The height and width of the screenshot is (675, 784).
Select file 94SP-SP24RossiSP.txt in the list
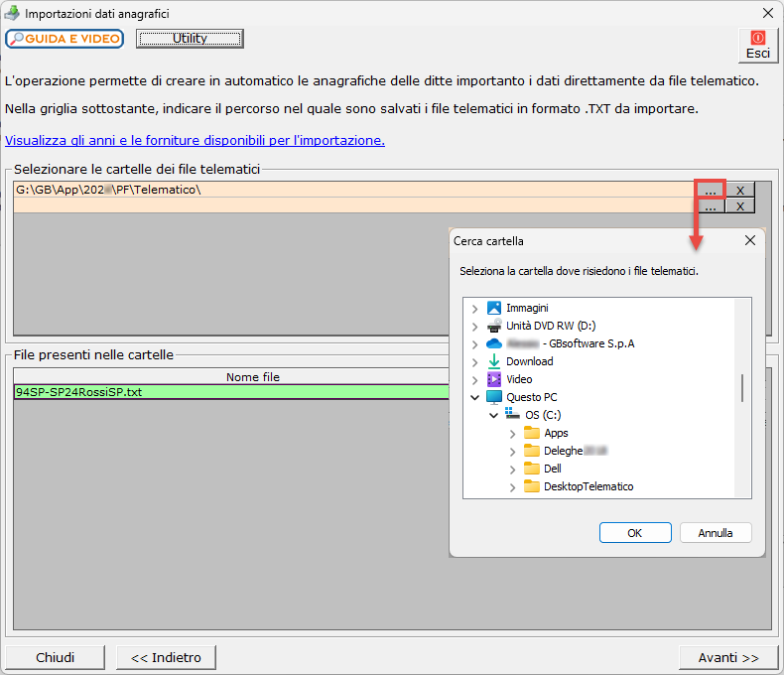tap(79, 392)
